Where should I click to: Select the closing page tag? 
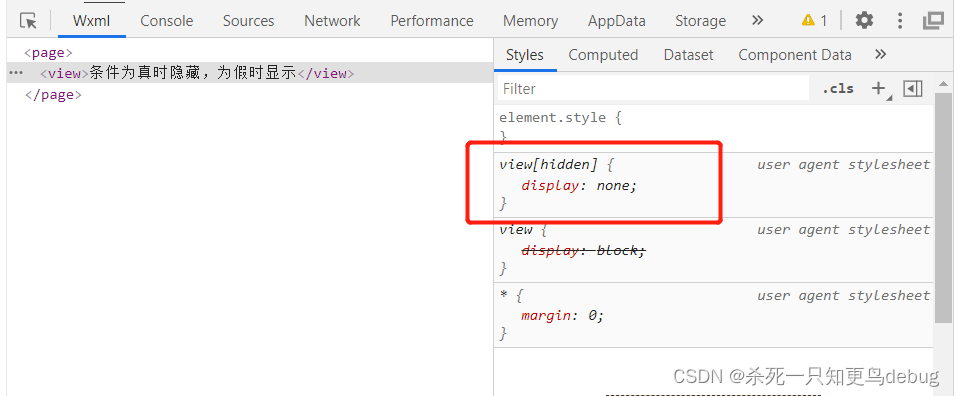coord(53,95)
